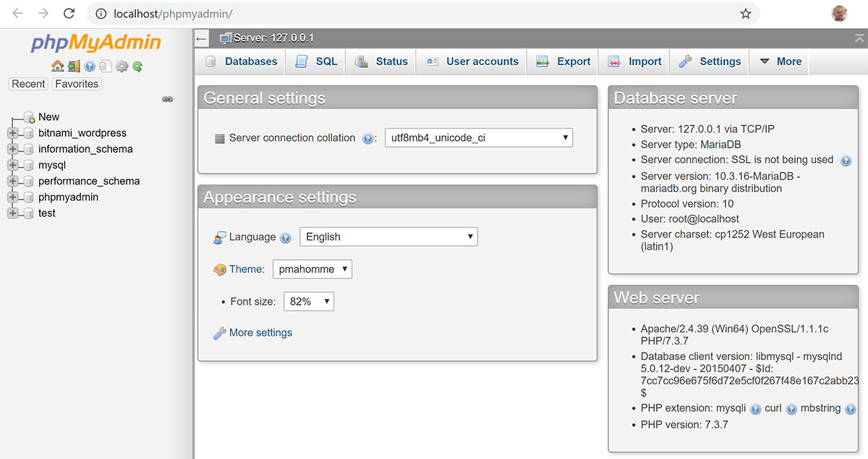Screen dimensions: 868x459
Task: Click the log out door icon
Action: coord(74,66)
